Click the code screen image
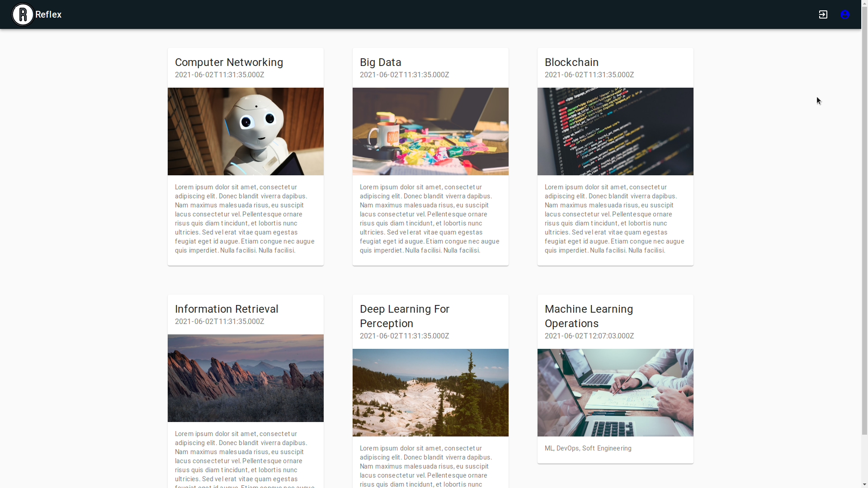This screenshot has height=488, width=868. (x=615, y=131)
